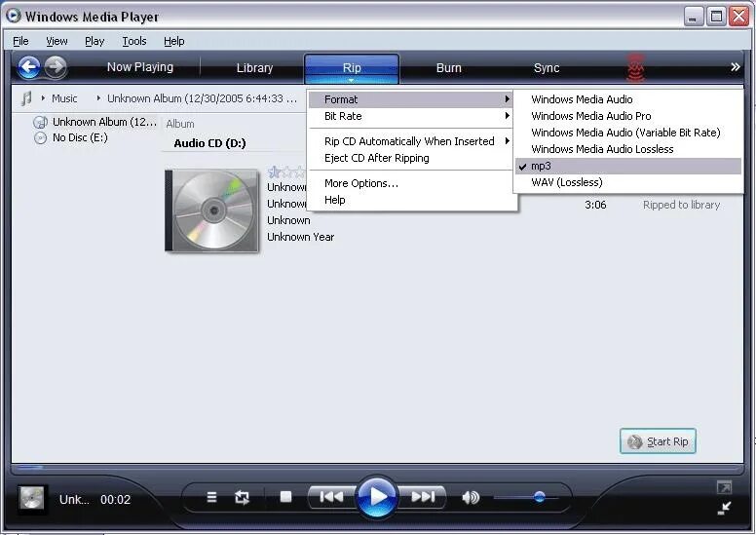This screenshot has height=535, width=756.
Task: Stop playback
Action: (285, 496)
